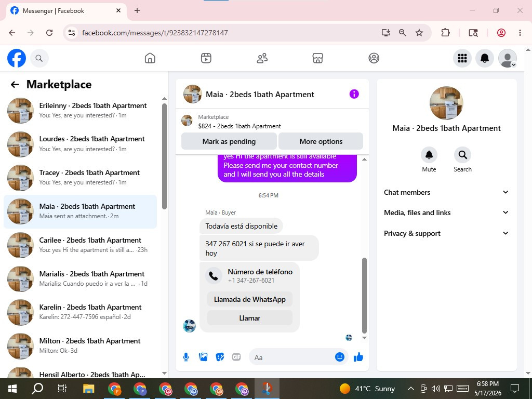Expand Media, files and links section
Image resolution: width=532 pixels, height=399 pixels.
(x=446, y=212)
